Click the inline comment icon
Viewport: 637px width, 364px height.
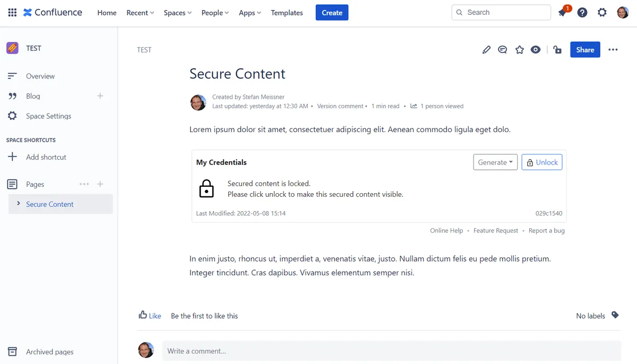[x=502, y=50]
